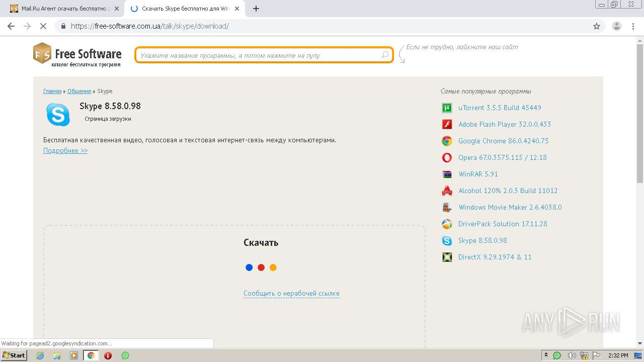Viewport: 644px width, 362px height.
Task: Show hidden tray icons arrow
Action: (546, 355)
